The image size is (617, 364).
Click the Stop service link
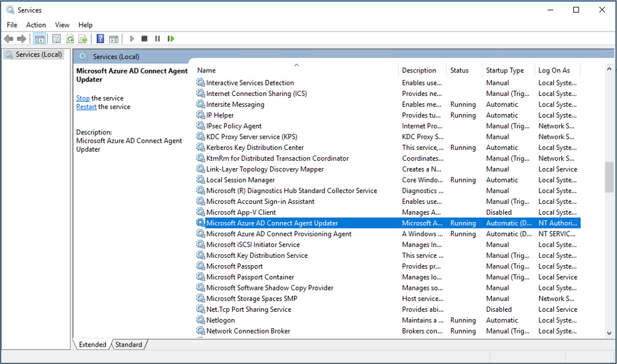click(82, 98)
